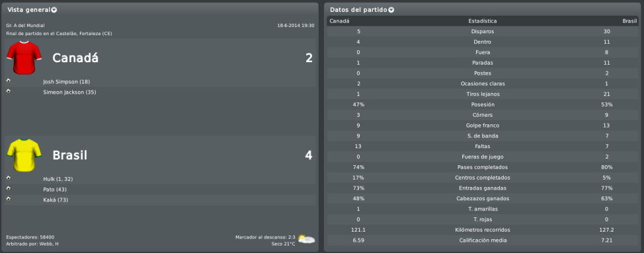Click the Canadá column header in stats table

coord(340,21)
